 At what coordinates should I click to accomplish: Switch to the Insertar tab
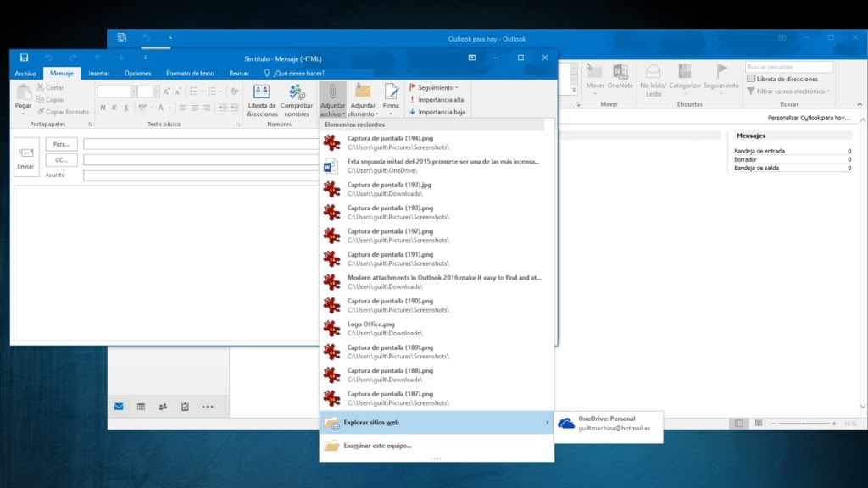[99, 73]
